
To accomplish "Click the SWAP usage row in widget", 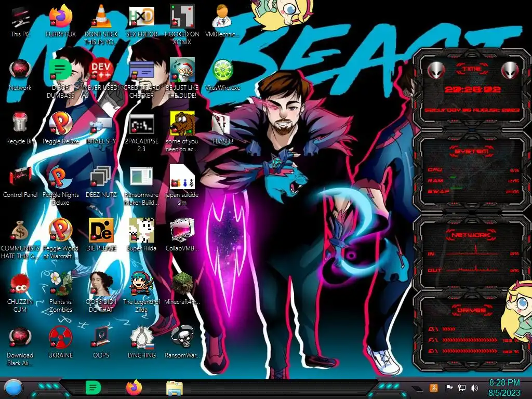I will (x=473, y=191).
